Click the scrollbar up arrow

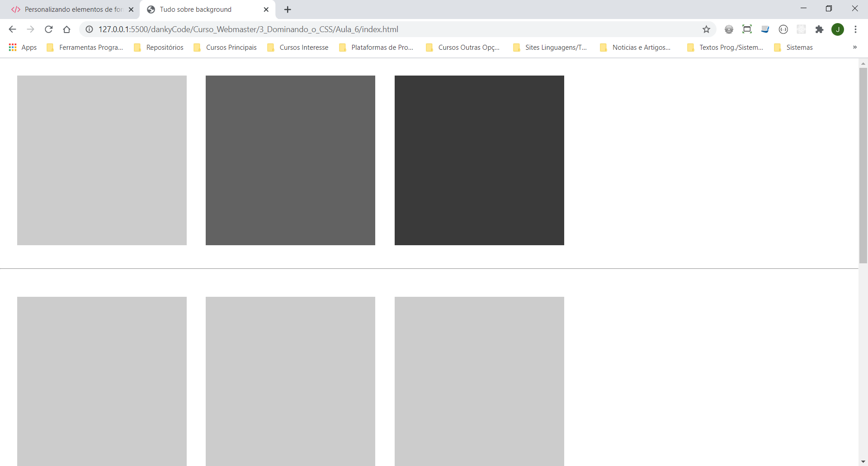click(x=863, y=63)
